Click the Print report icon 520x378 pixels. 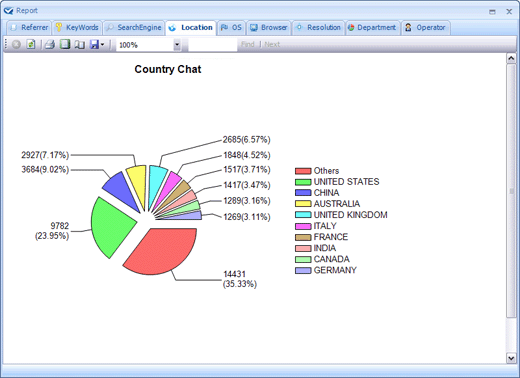pos(50,44)
